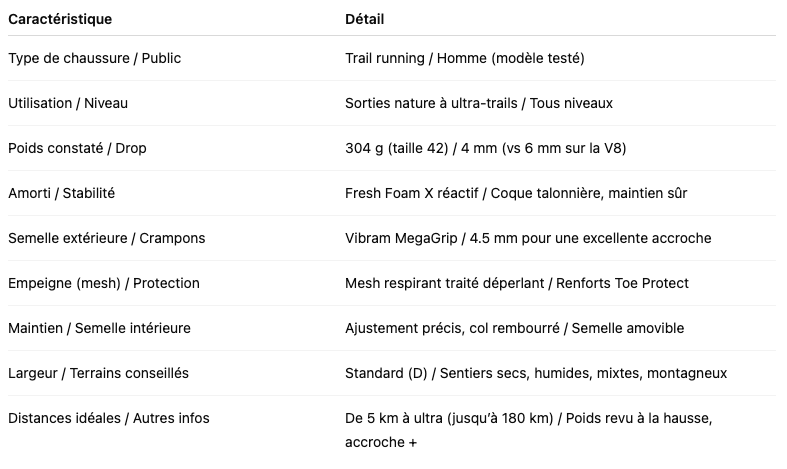Click the Détail column header

click(364, 19)
